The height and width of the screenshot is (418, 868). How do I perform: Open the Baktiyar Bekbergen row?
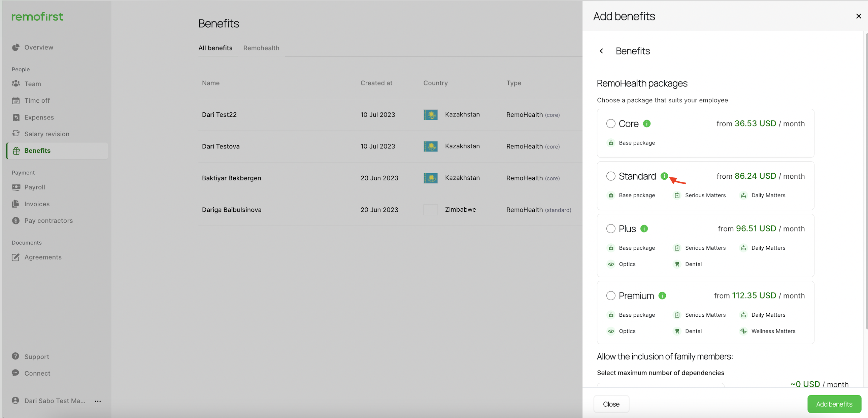click(x=390, y=178)
